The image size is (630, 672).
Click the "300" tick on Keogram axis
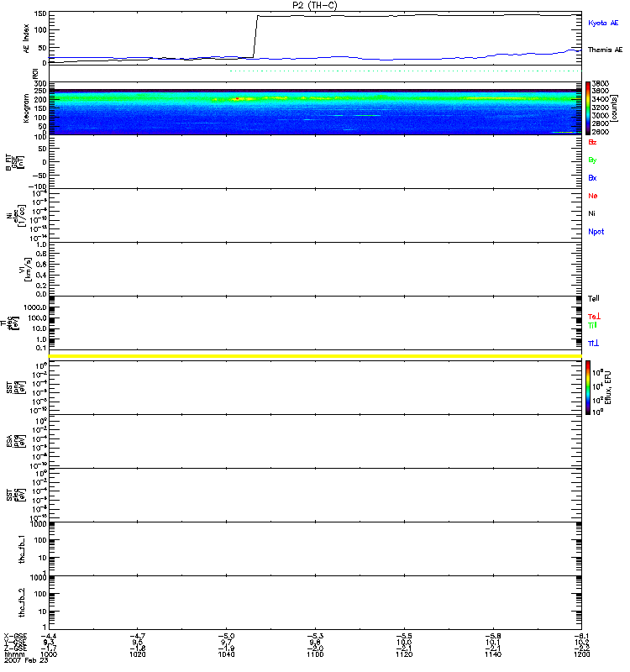point(40,83)
